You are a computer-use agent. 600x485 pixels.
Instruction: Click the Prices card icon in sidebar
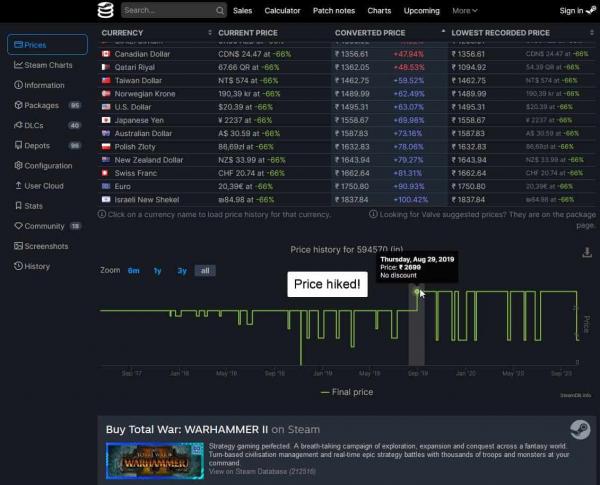click(18, 44)
